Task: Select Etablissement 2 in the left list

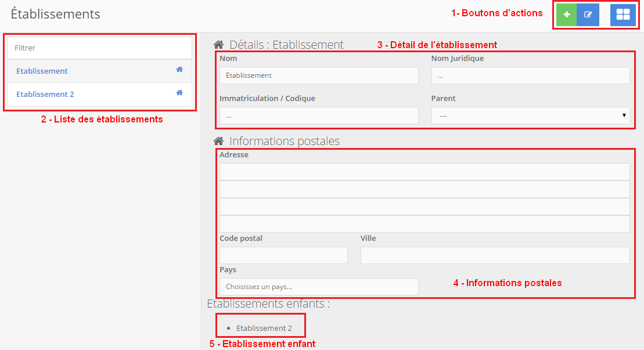Action: click(x=45, y=94)
